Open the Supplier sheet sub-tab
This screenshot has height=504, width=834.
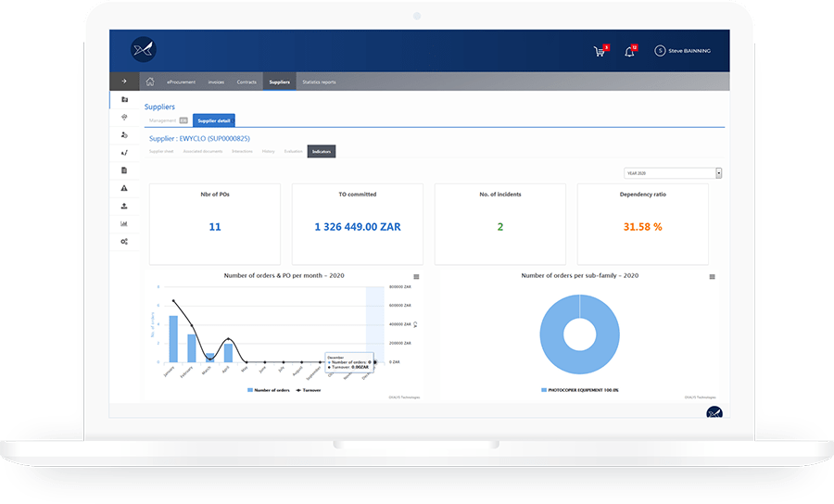click(161, 152)
